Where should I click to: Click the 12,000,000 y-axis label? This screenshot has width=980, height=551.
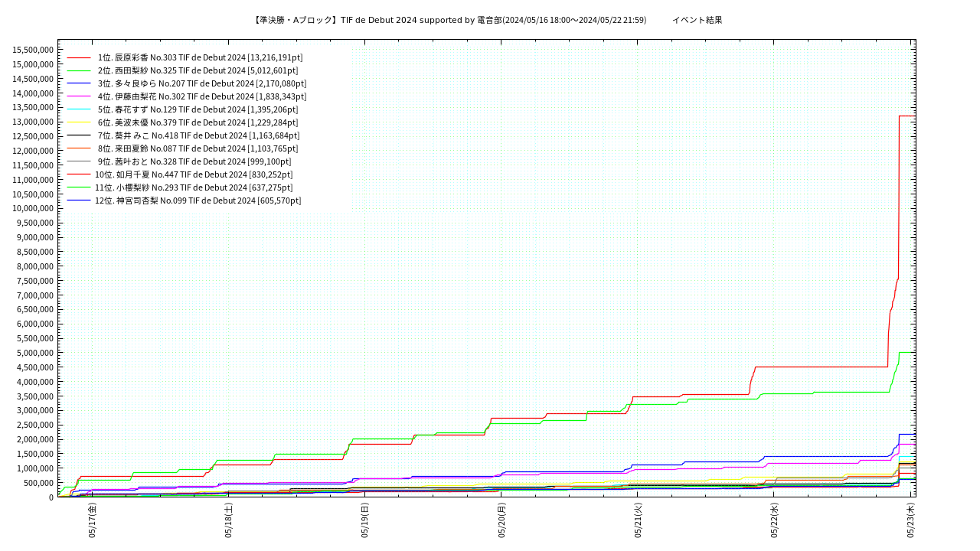coord(33,151)
